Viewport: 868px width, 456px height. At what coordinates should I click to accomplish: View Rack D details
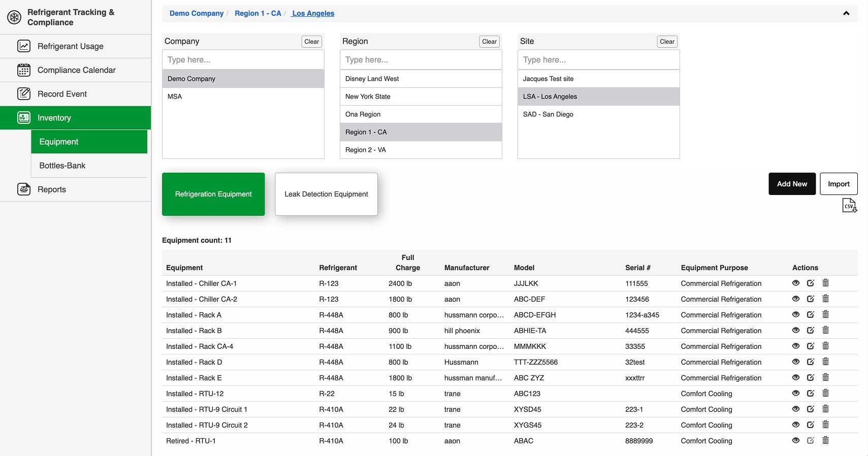point(796,362)
